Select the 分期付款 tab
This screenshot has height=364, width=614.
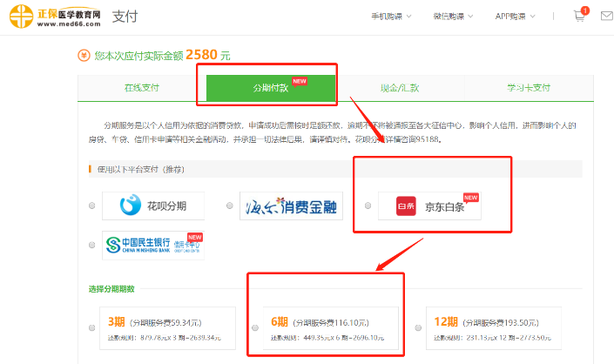pos(271,88)
